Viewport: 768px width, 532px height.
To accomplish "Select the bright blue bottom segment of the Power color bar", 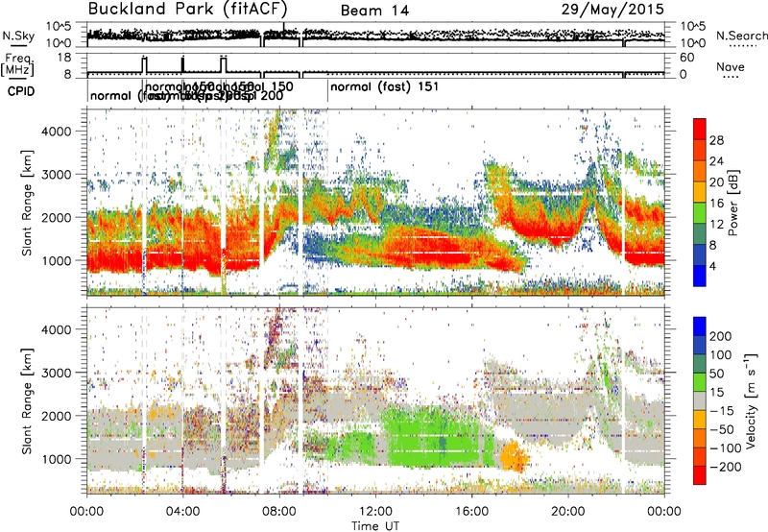I will click(x=700, y=276).
